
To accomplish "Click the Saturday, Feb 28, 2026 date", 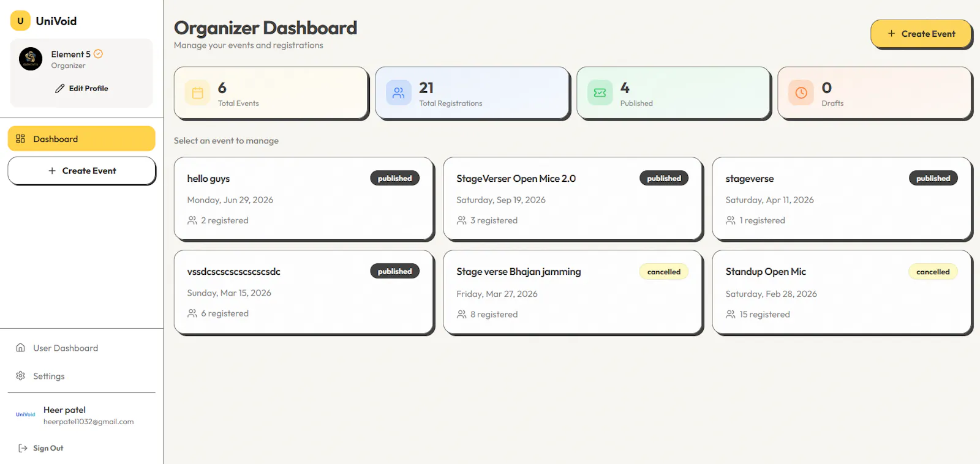I will [771, 294].
